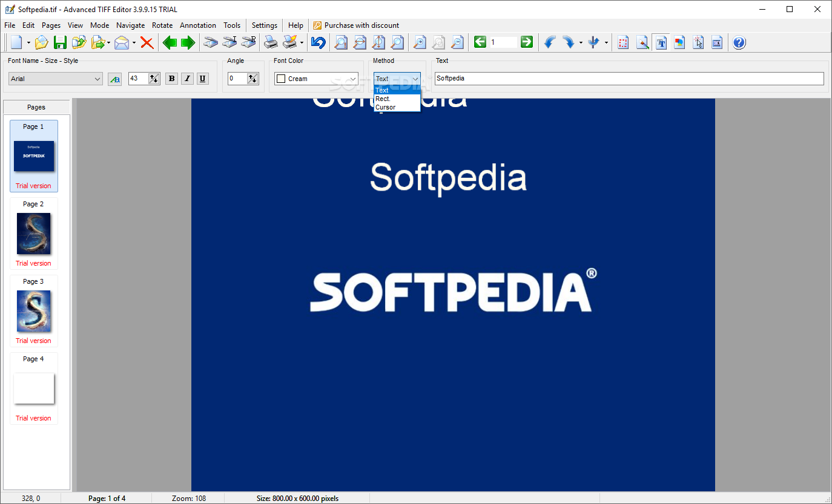Screen dimensions: 832x504
Task: Toggle the Text annotation tool (T icon)
Action: point(661,42)
